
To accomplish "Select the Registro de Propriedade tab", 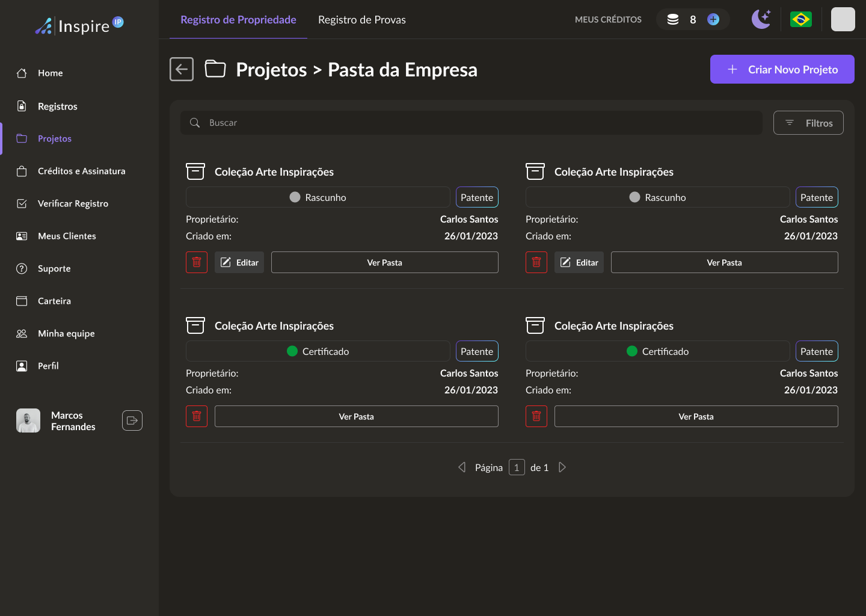I will [238, 20].
